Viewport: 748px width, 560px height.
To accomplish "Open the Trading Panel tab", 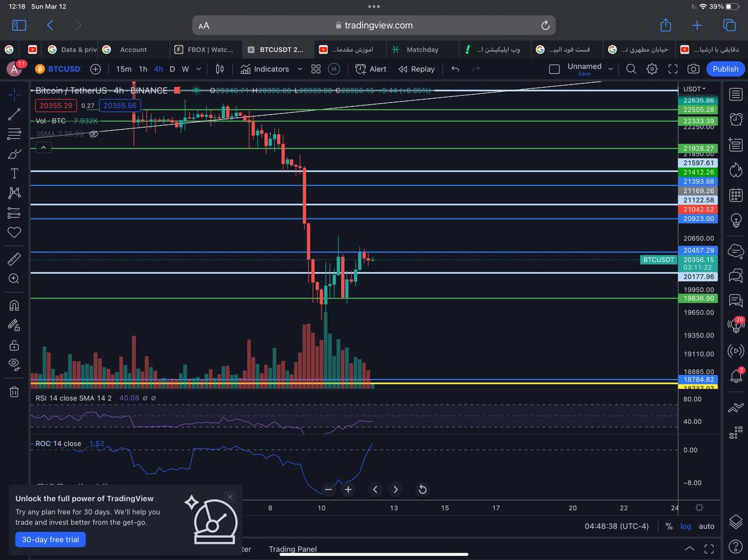I will pos(292,549).
